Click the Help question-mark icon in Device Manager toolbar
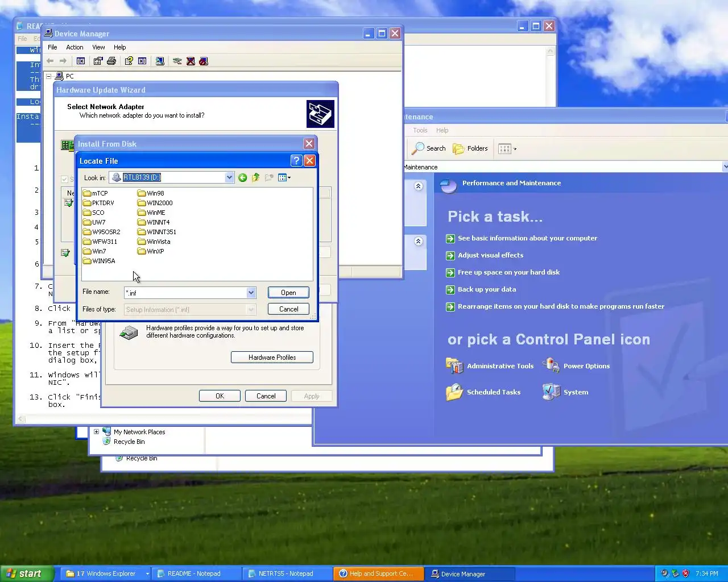The height and width of the screenshot is (582, 728). click(129, 61)
